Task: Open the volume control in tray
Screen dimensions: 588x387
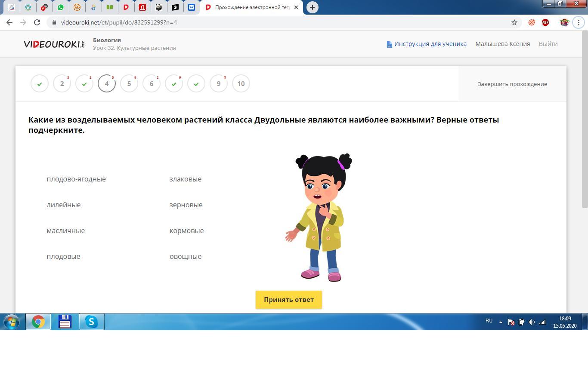Action: point(532,322)
